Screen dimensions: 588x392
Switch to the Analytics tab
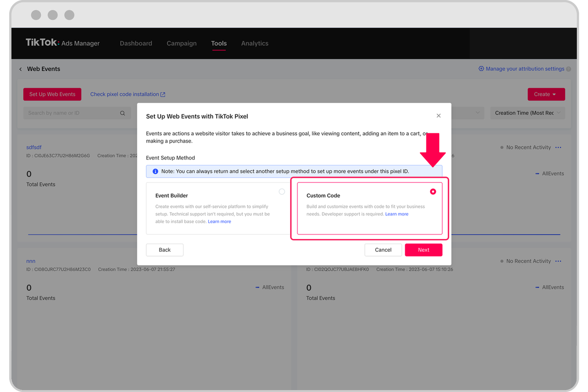point(254,43)
